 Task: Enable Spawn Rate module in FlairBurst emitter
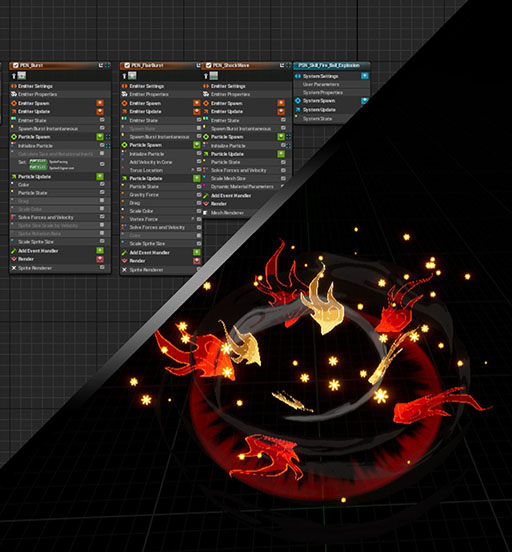click(199, 128)
